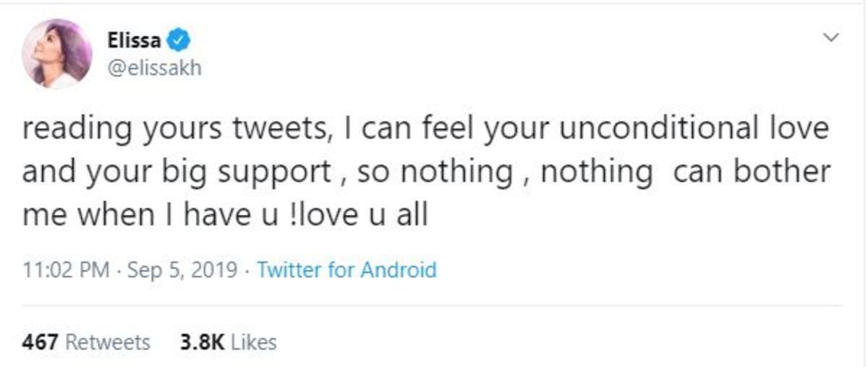The image size is (868, 367).
Task: View the 467 Retweets list
Action: pos(86,342)
